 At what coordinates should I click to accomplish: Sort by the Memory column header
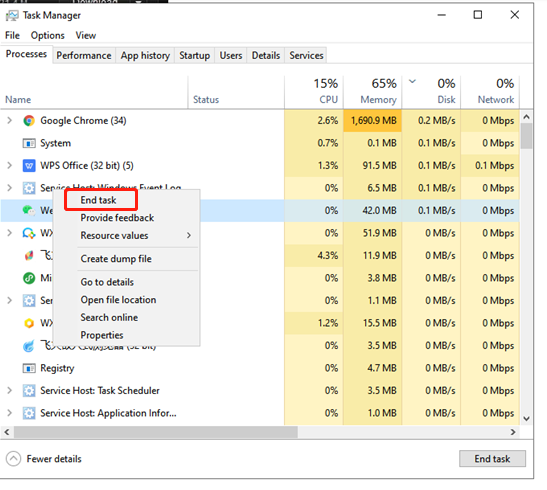click(x=373, y=93)
